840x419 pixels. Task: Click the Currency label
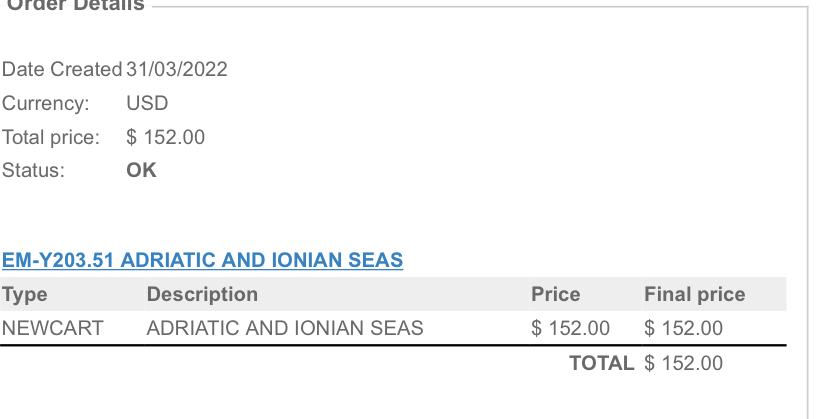click(x=45, y=104)
